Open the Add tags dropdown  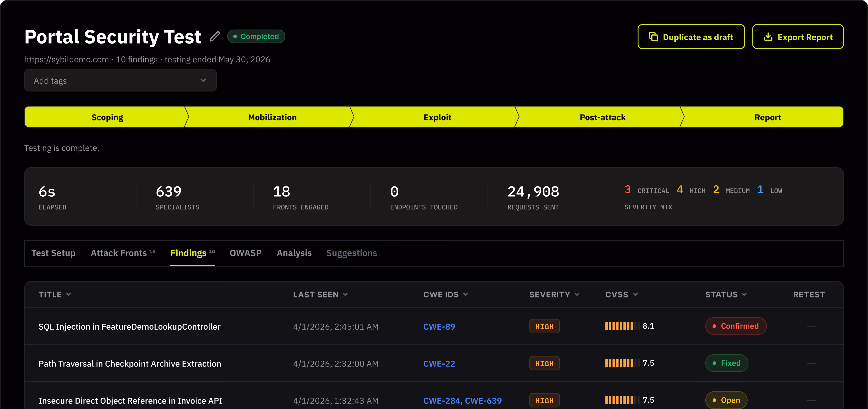pyautogui.click(x=120, y=80)
